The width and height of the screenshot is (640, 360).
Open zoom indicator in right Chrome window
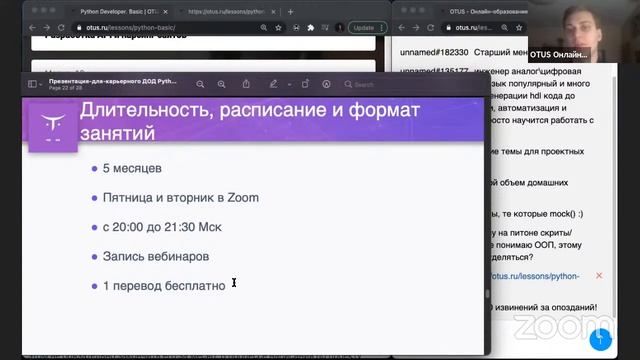tap(504, 27)
